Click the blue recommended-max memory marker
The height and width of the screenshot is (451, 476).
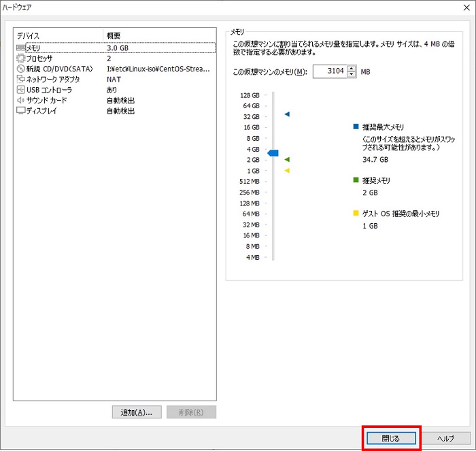tap(287, 114)
